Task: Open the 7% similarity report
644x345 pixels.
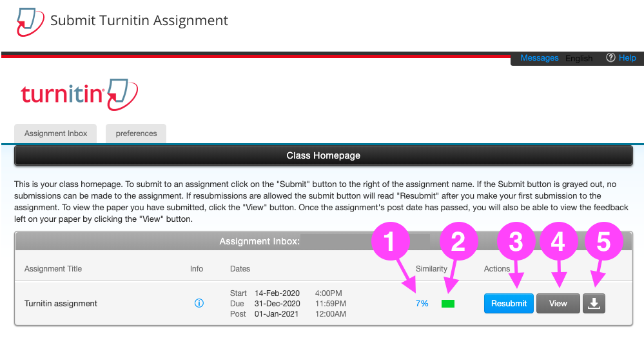Action: click(422, 303)
